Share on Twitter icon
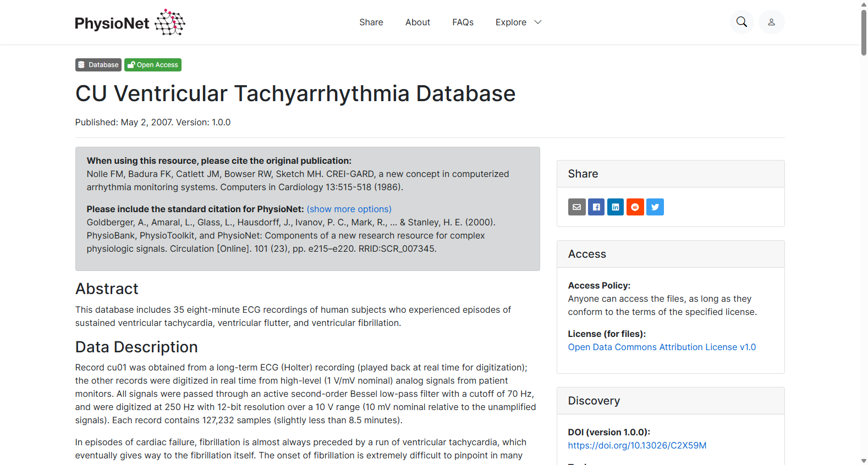Image resolution: width=868 pixels, height=465 pixels. point(655,207)
